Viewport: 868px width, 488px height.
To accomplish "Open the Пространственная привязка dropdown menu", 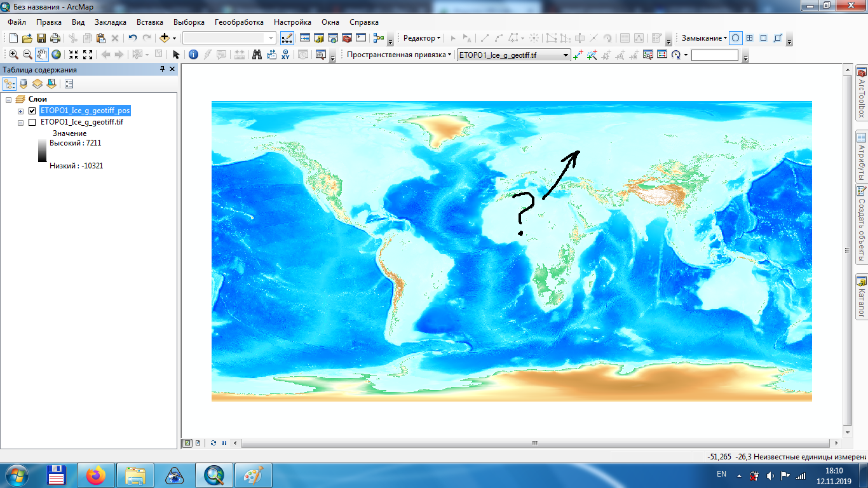I will (399, 55).
